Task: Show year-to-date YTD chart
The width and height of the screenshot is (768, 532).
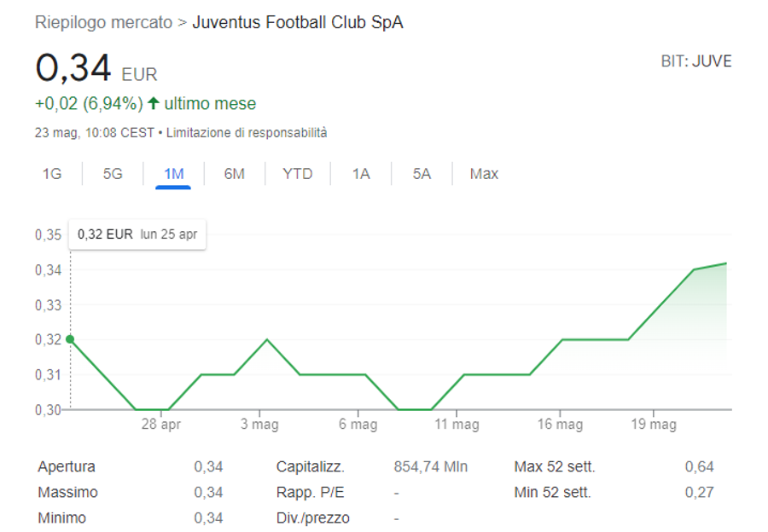Action: tap(298, 174)
